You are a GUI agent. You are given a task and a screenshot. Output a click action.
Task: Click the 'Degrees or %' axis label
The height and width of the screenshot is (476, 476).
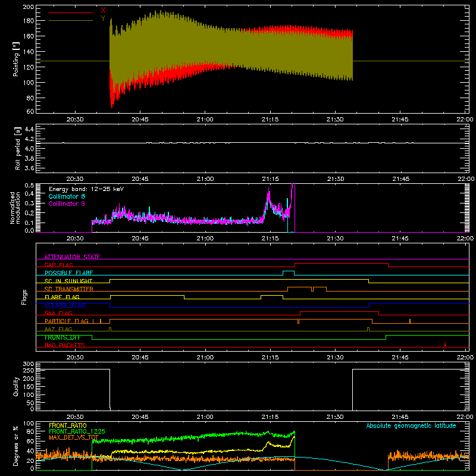tap(16, 446)
